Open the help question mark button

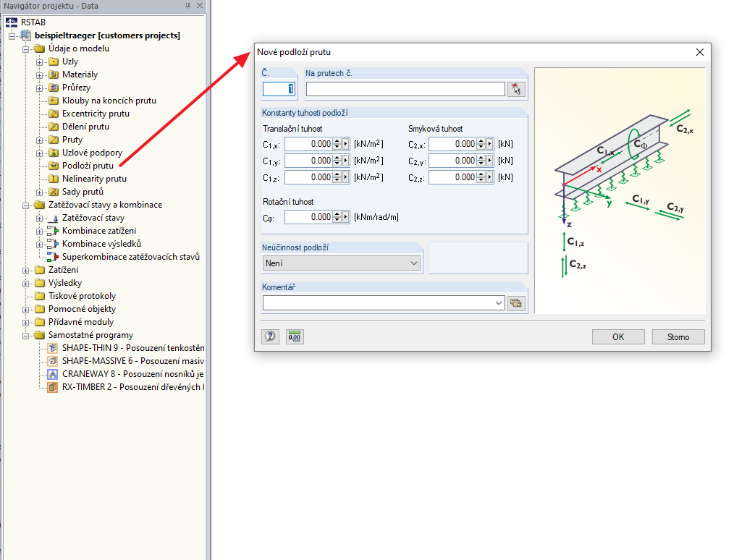pyautogui.click(x=270, y=336)
